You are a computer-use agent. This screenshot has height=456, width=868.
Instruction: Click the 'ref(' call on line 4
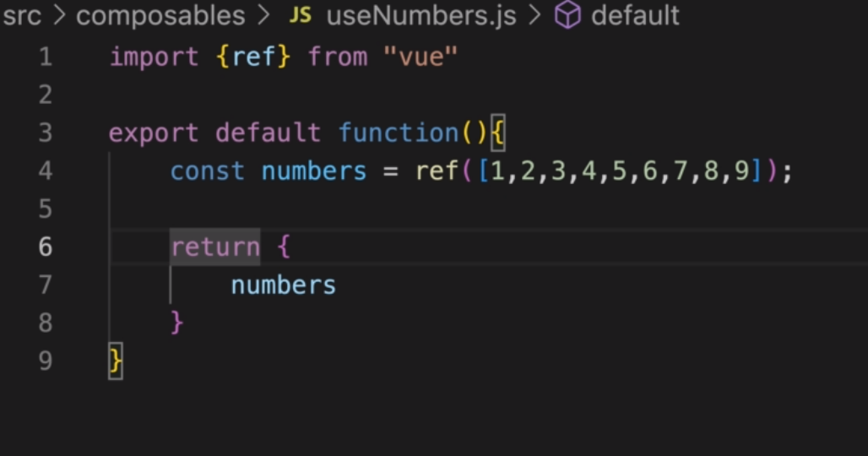tap(443, 171)
